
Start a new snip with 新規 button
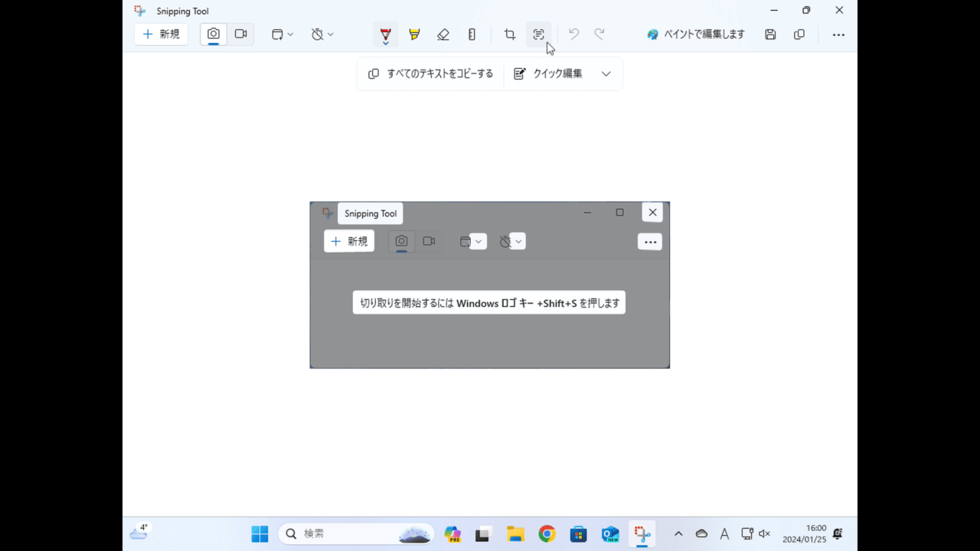pos(161,34)
